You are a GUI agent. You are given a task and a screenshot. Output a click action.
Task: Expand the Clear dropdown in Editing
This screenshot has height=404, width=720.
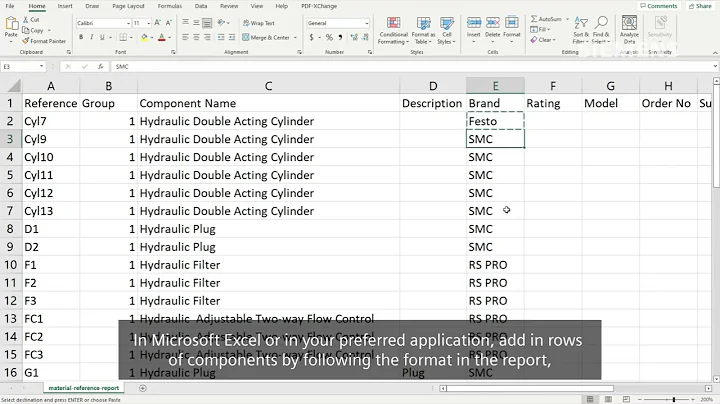[554, 40]
